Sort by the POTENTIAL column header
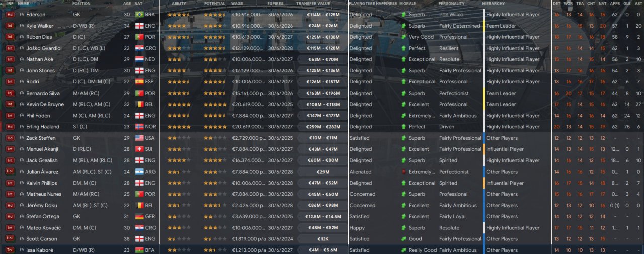 pyautogui.click(x=214, y=4)
